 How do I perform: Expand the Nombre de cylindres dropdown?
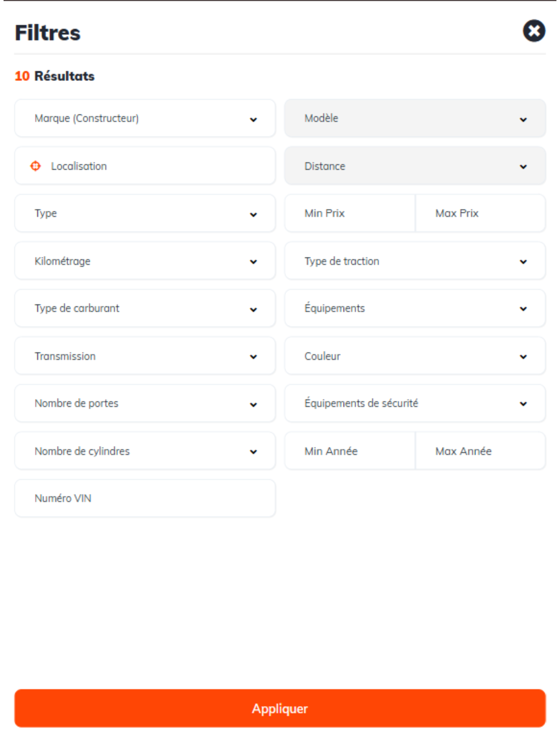point(145,451)
